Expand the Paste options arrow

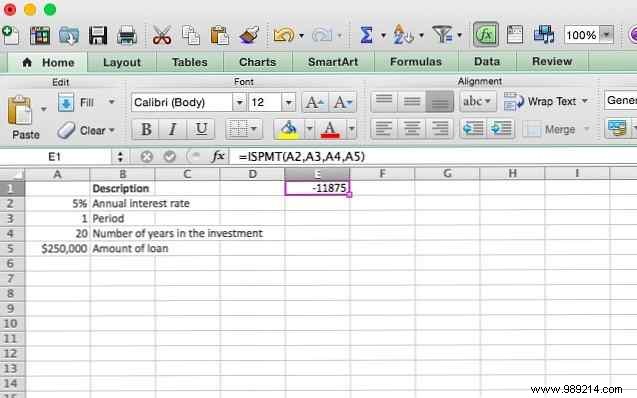[x=43, y=109]
